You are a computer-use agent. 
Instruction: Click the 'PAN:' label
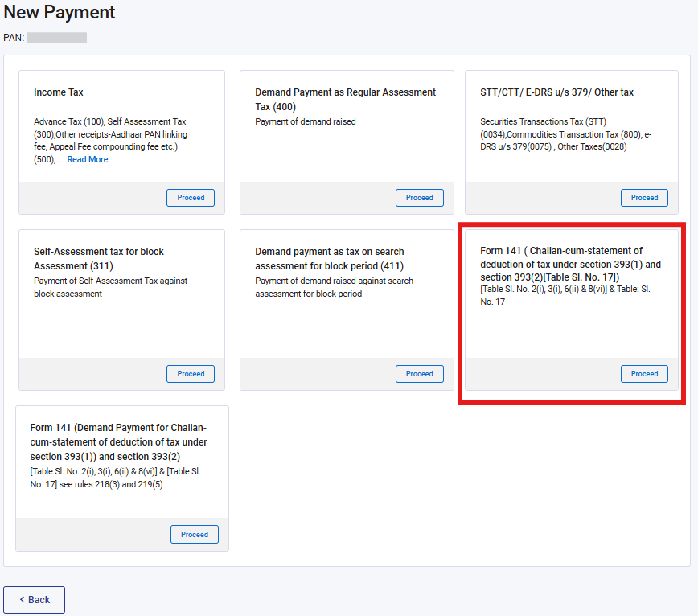[14, 37]
